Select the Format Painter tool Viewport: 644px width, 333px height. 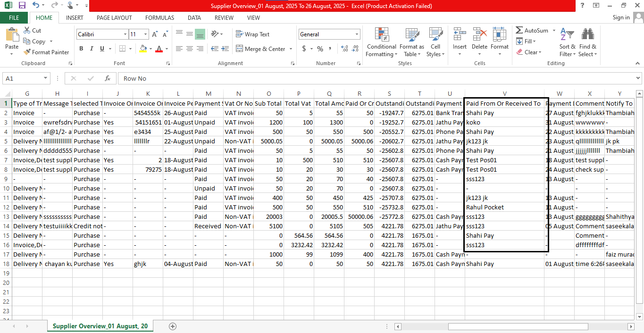46,52
